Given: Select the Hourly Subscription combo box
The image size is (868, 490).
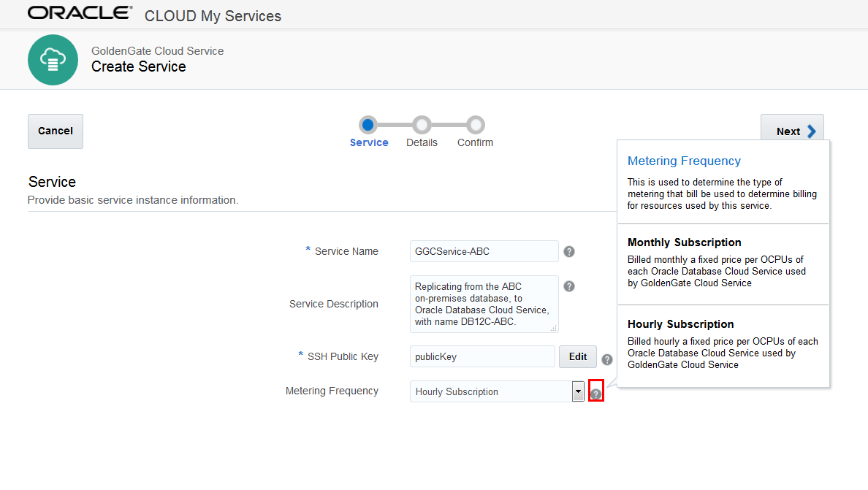Looking at the screenshot, I should click(x=490, y=391).
